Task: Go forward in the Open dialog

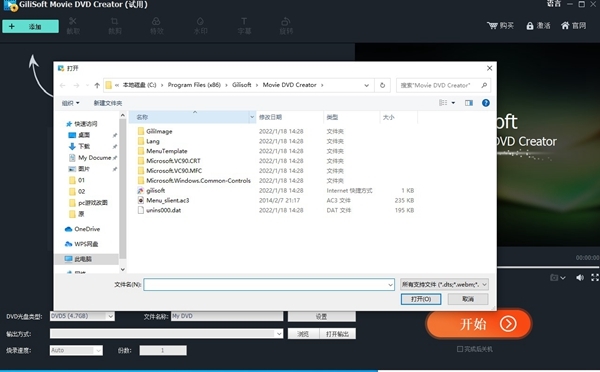Action: coord(76,85)
